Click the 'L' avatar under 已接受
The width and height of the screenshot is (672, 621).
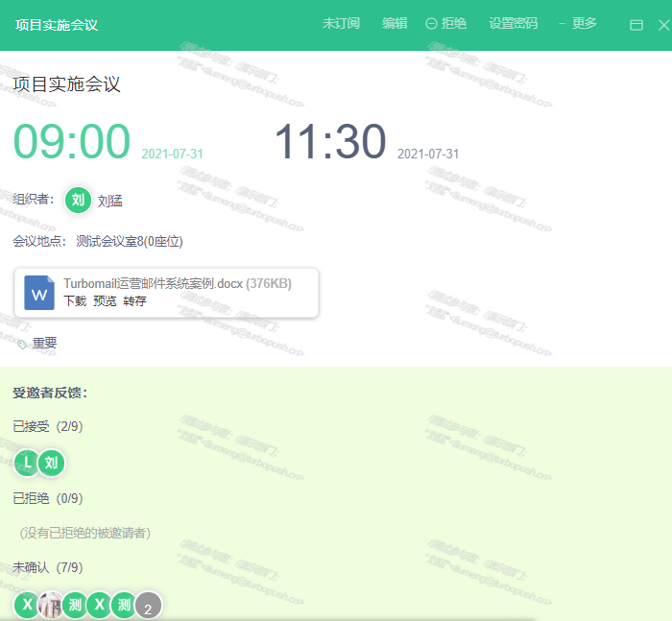click(x=28, y=463)
